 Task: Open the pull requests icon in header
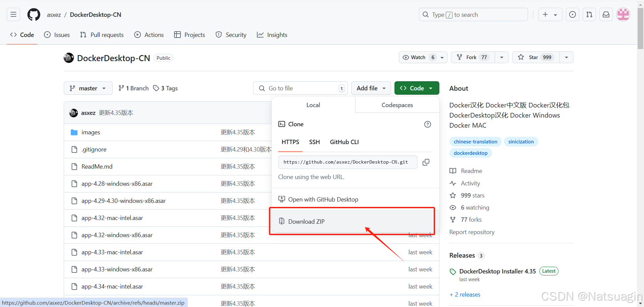pyautogui.click(x=589, y=15)
